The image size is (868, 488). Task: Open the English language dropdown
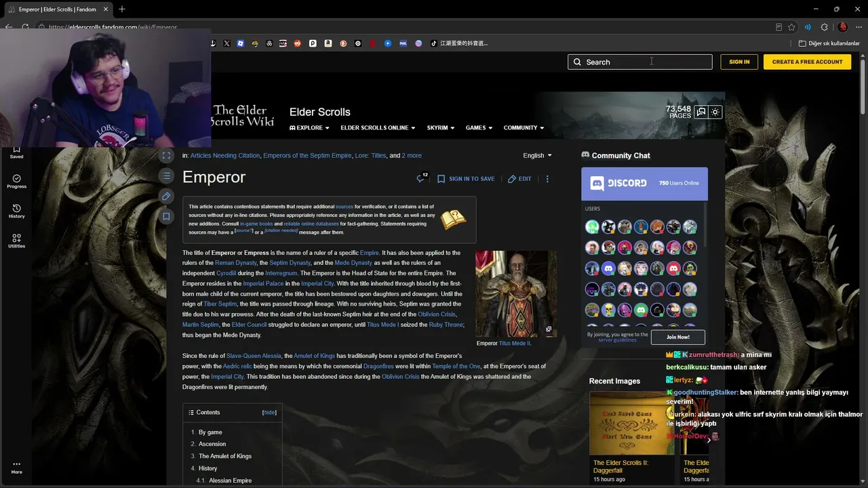[x=537, y=155]
